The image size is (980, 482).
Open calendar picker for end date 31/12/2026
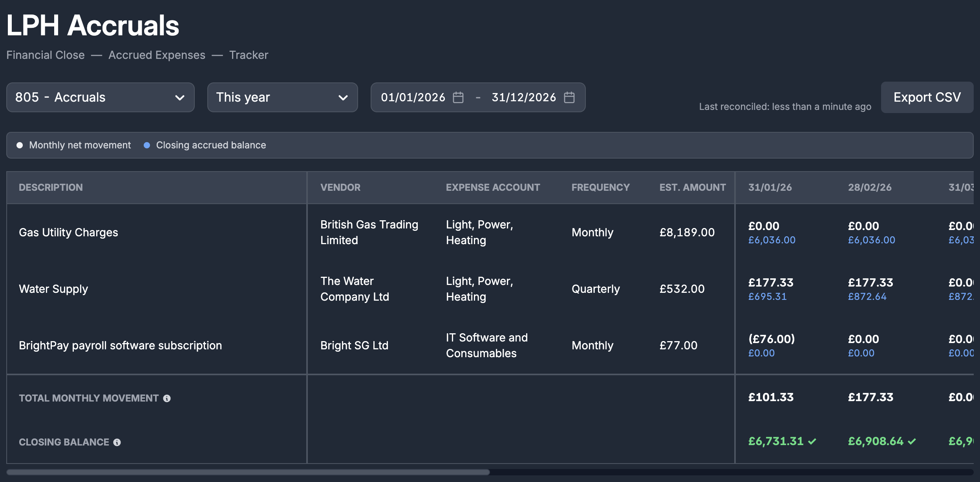tap(569, 97)
